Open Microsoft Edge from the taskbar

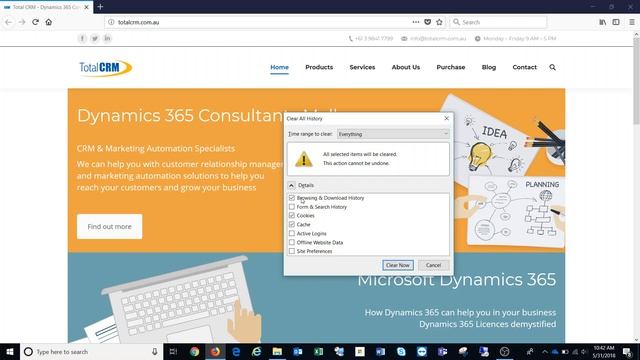click(x=236, y=351)
